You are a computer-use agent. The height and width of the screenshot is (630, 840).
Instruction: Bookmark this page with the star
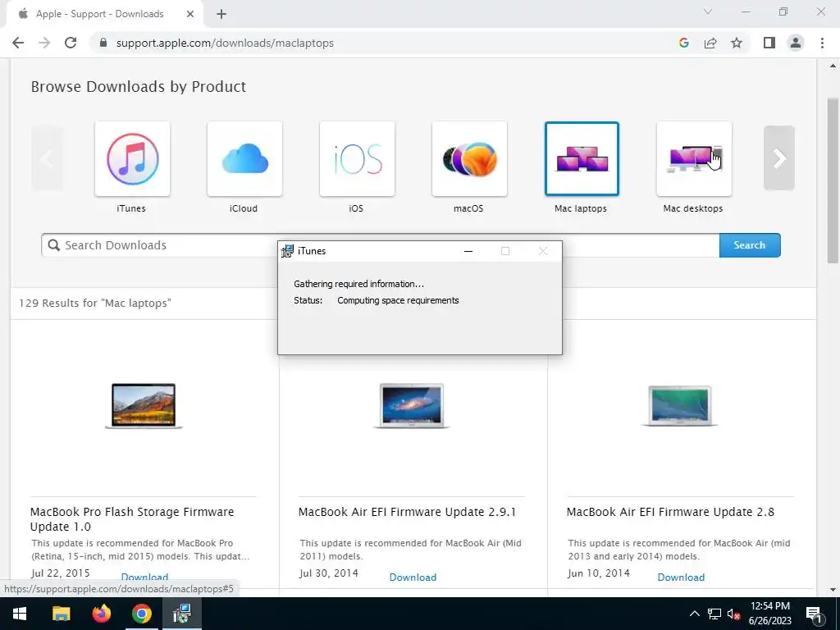point(737,43)
